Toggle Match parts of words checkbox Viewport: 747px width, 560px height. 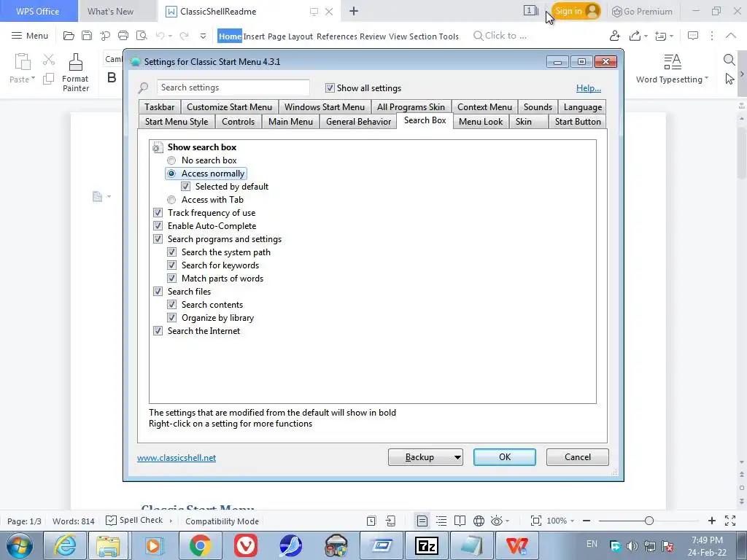tap(172, 279)
